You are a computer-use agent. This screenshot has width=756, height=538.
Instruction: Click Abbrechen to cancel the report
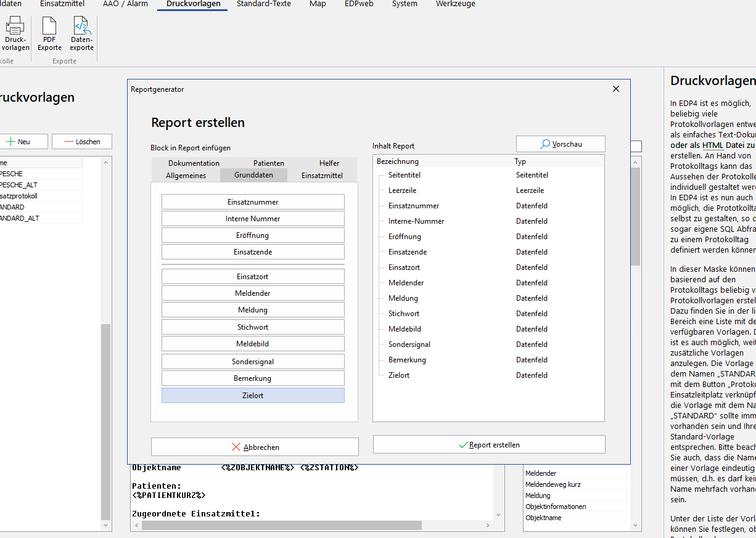pyautogui.click(x=255, y=447)
